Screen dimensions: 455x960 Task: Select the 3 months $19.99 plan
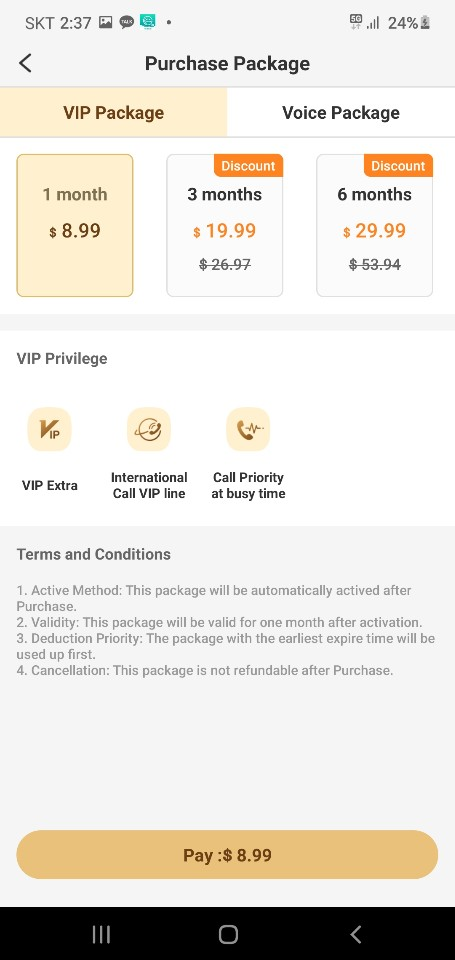[225, 225]
